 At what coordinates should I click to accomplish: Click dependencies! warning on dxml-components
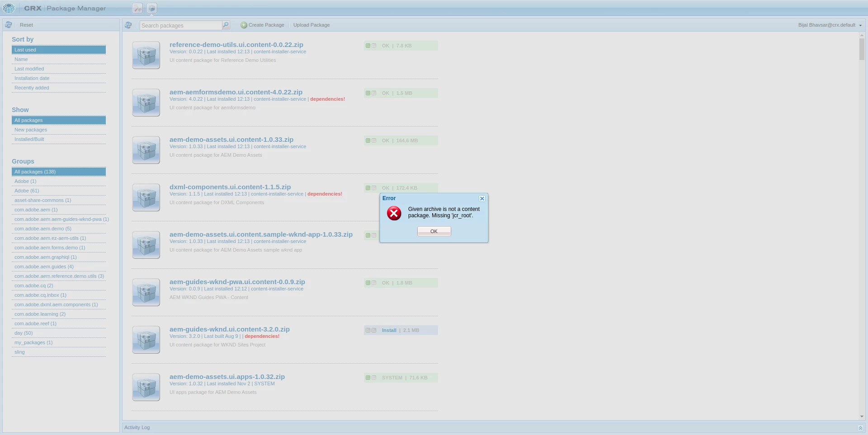tap(325, 194)
